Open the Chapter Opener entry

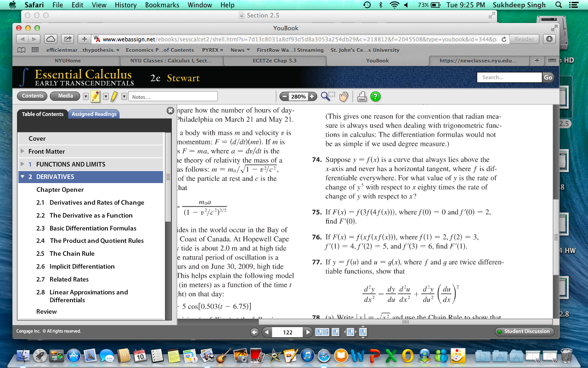60,190
